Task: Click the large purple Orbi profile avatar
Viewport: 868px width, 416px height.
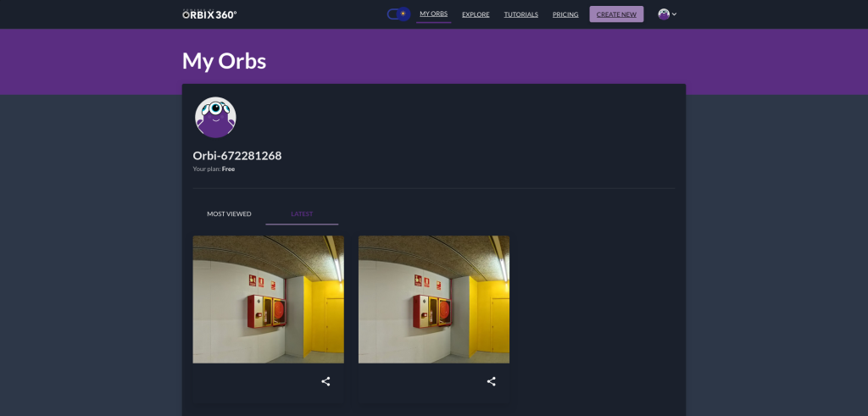Action: (215, 118)
